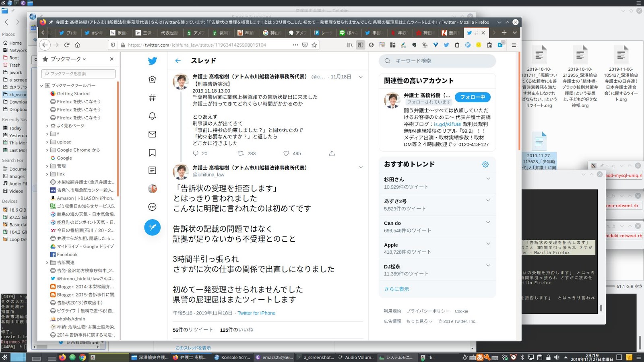
Task: Go to Firefox home page button
Action: pyautogui.click(x=77, y=45)
